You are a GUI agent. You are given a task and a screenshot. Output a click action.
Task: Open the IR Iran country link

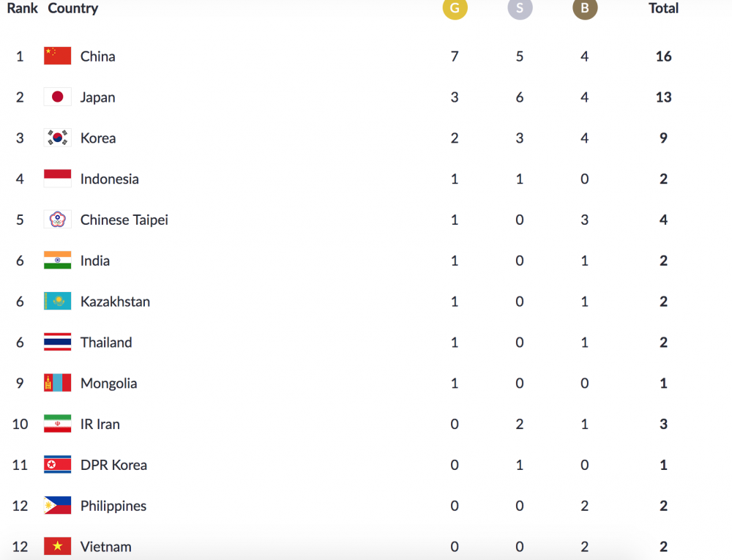[x=100, y=425]
